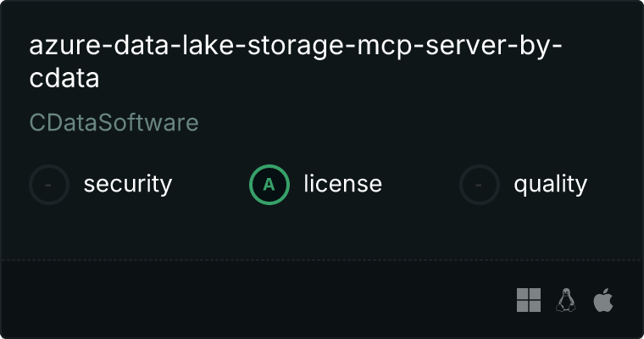Click the green license grade A badge
This screenshot has width=644, height=339.
(269, 184)
